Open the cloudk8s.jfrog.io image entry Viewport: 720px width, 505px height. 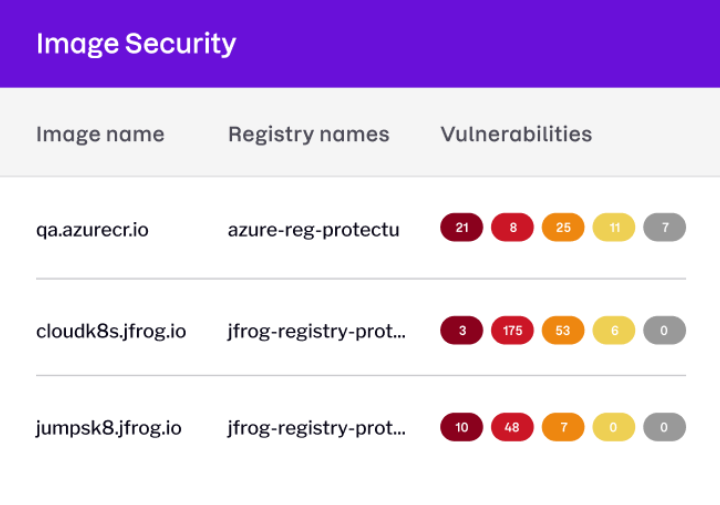(111, 331)
